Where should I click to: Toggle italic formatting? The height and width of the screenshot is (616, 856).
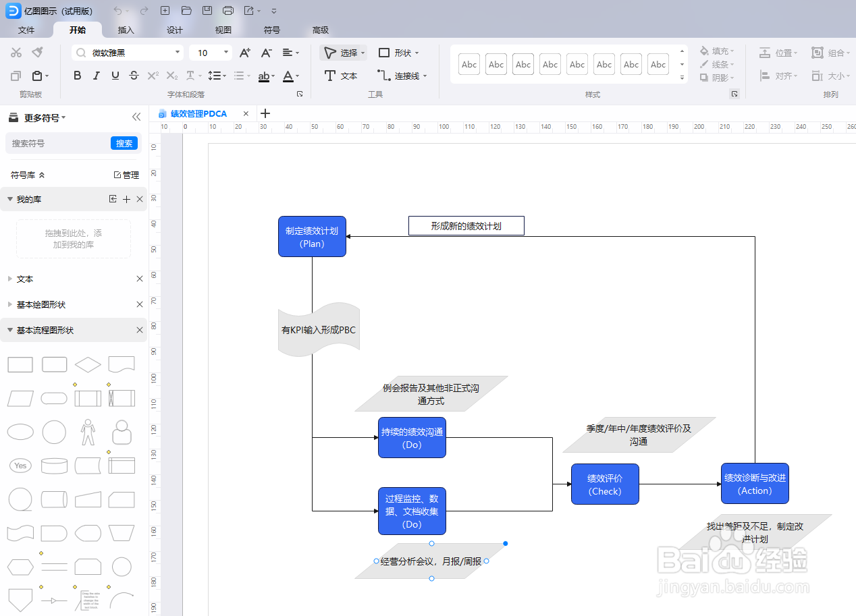[x=96, y=76]
